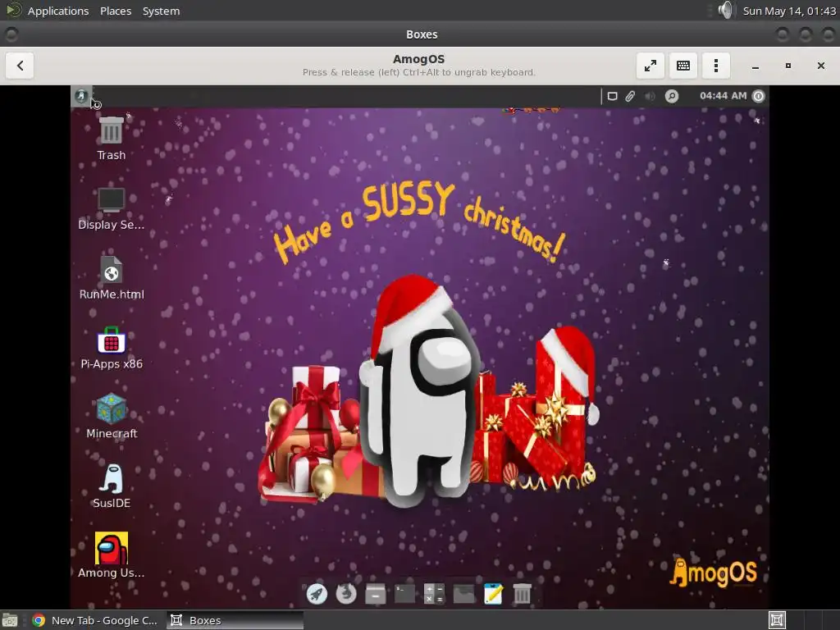Image resolution: width=840 pixels, height=630 pixels.
Task: Go back to the Boxes overview
Action: coord(21,66)
